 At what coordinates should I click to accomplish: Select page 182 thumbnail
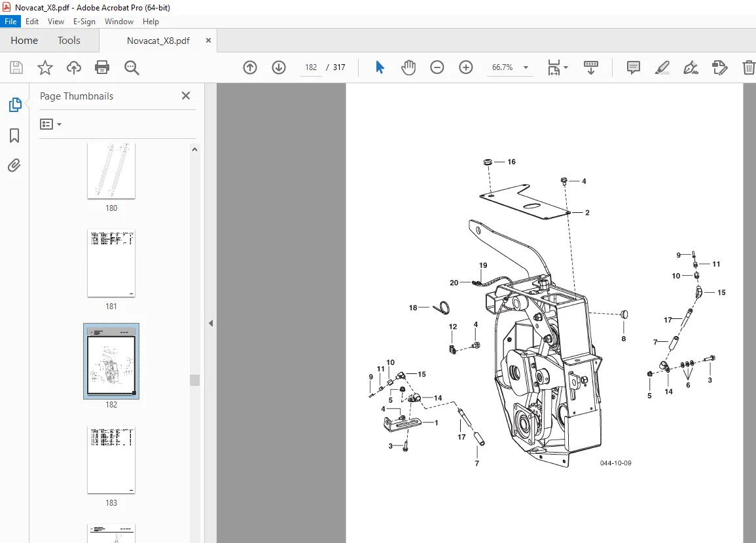111,361
